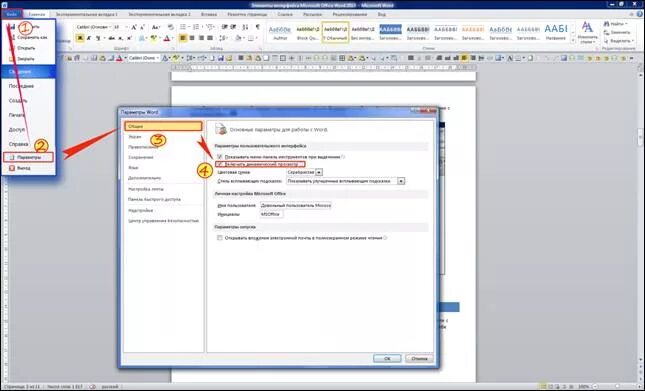645x391 pixels.
Task: Click the Numbering list icon
Action: (196, 27)
